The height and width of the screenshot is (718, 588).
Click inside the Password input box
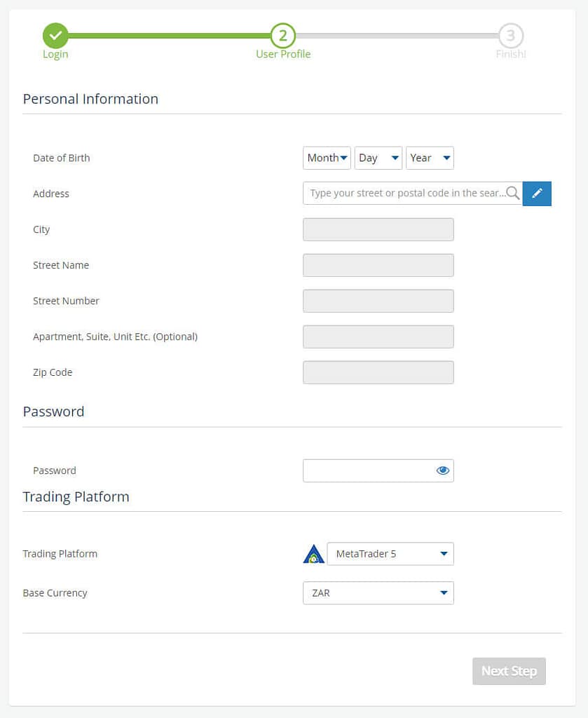pyautogui.click(x=368, y=470)
